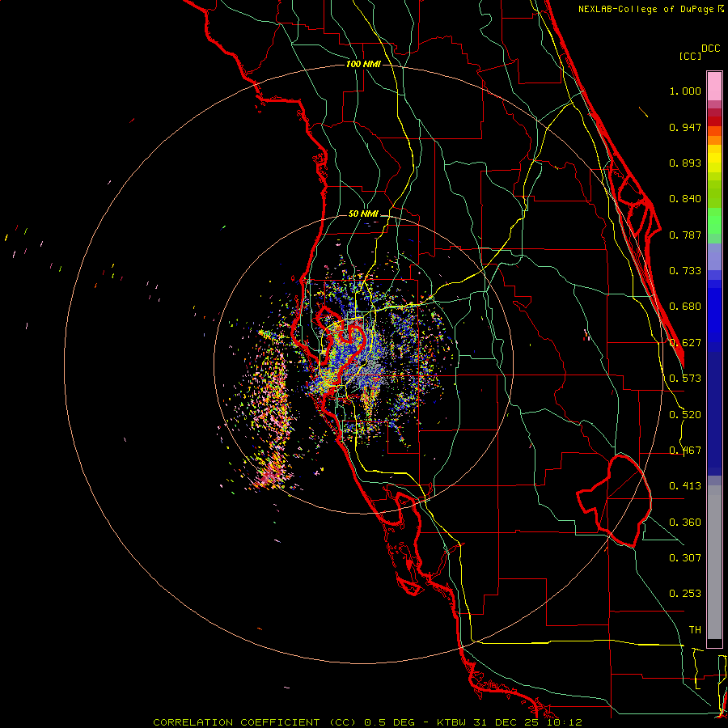Click the 31 DEC 25 10:12 timestamp
728x728 pixels.
pos(528,722)
